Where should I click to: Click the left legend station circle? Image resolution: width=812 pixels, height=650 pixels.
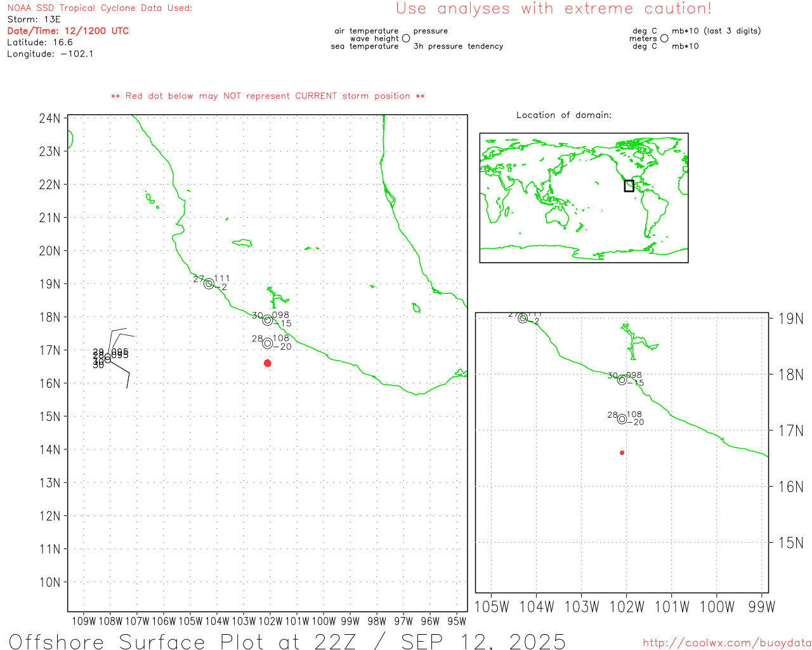point(406,38)
